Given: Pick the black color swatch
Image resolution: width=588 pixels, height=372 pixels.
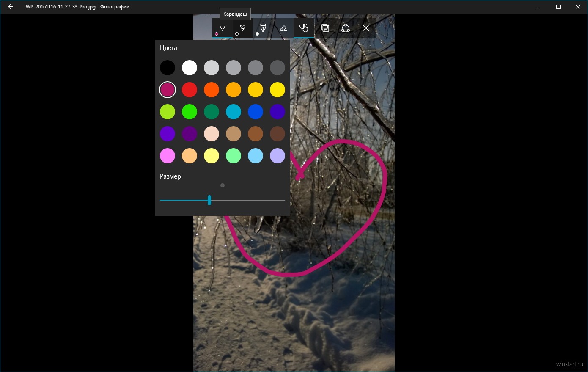Looking at the screenshot, I should 168,68.
